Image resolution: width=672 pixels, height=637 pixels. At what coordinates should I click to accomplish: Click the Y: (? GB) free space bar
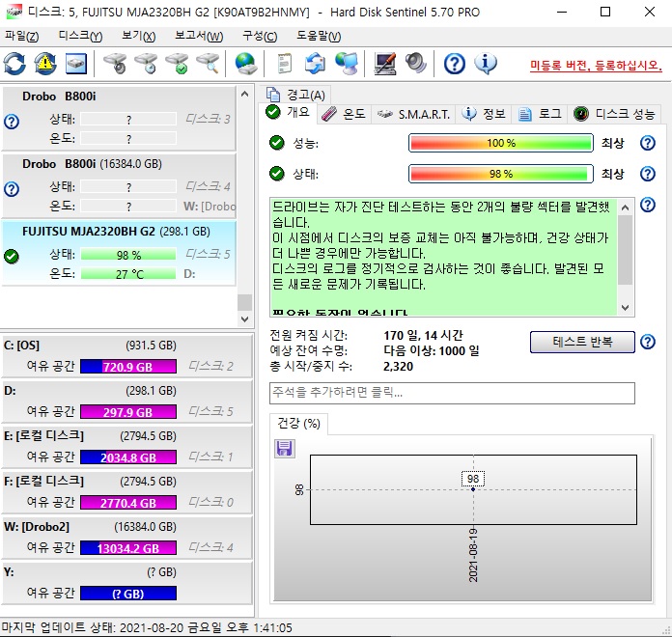click(128, 594)
